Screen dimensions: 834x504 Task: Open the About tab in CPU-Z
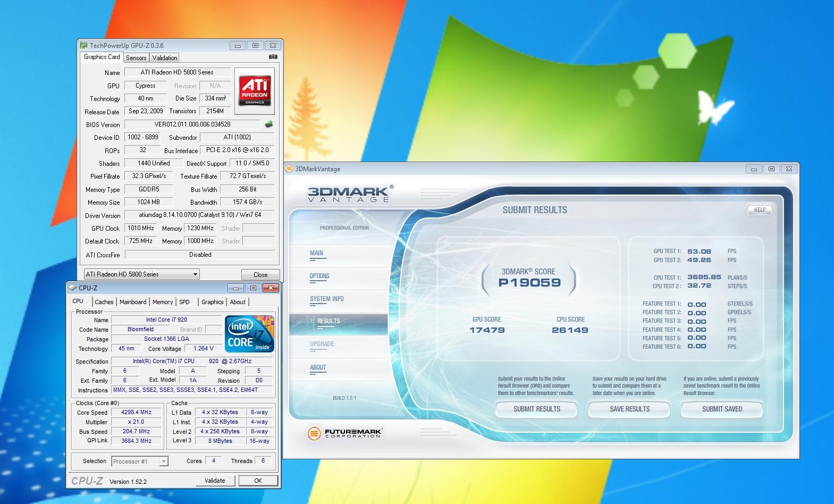tap(238, 302)
